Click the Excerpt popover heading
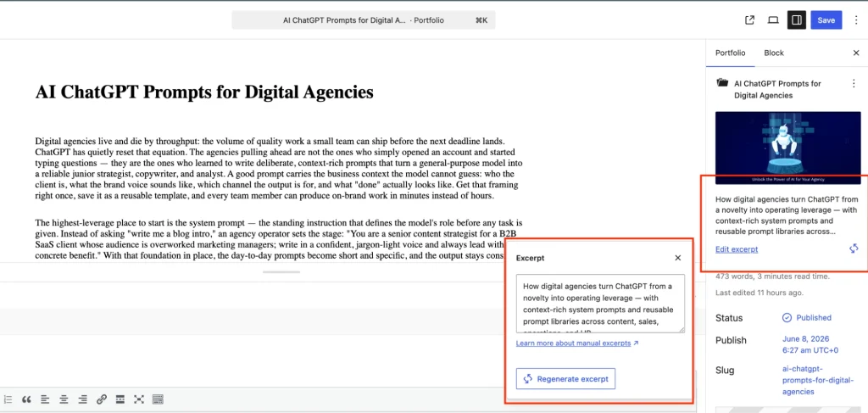The image size is (868, 413). pos(530,258)
